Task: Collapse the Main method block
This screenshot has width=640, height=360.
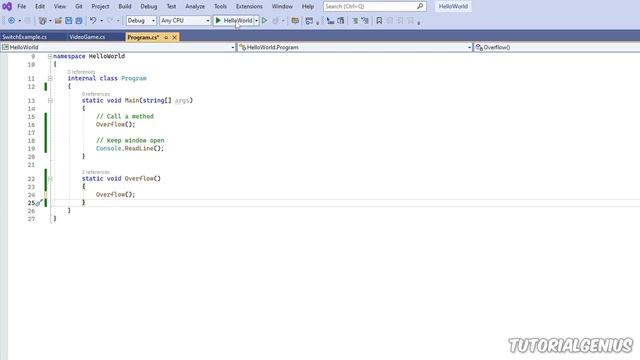Action: (x=50, y=100)
